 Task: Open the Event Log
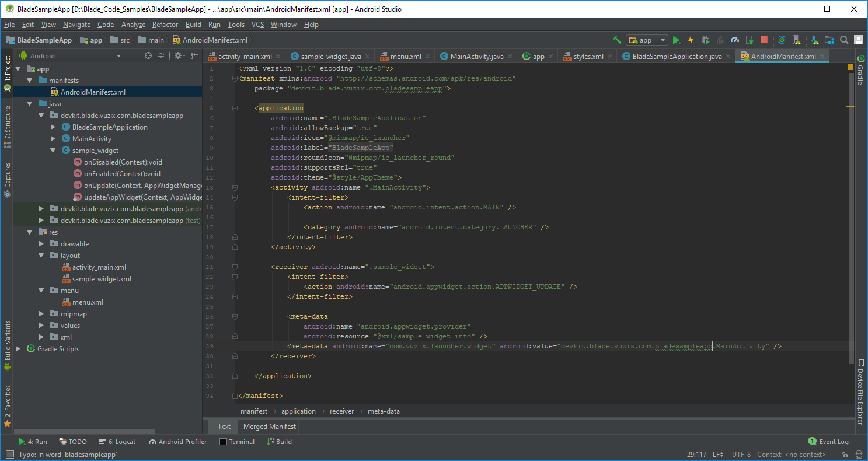pos(828,442)
